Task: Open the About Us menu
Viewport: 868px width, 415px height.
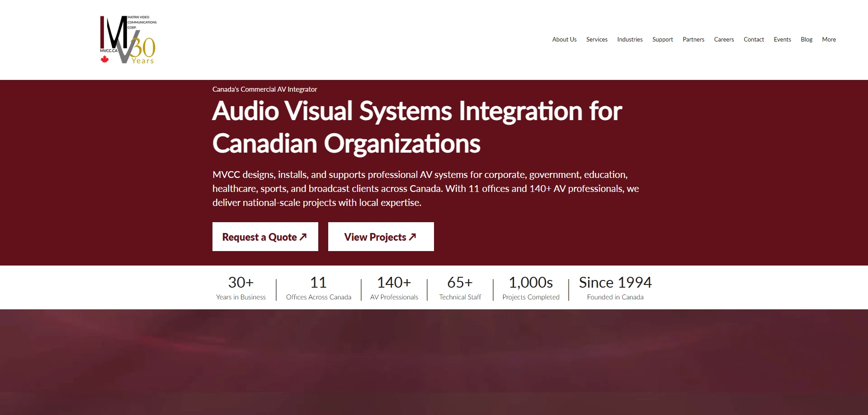Action: 564,40
